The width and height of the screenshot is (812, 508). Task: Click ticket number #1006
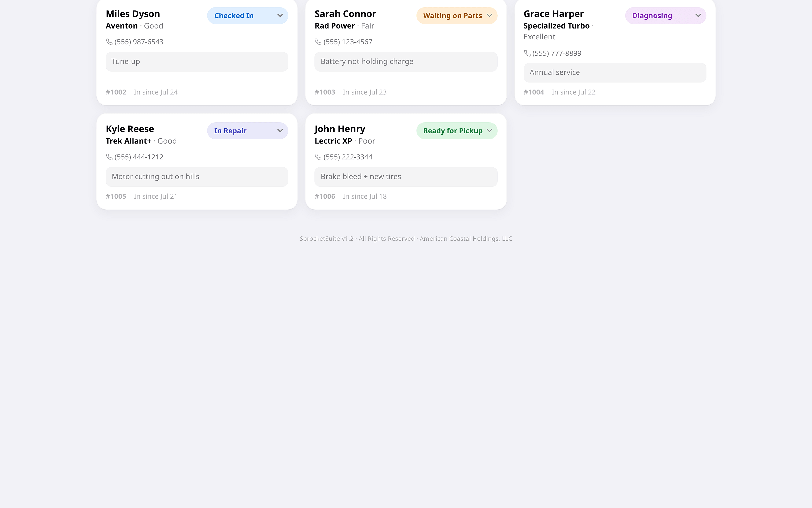point(325,196)
